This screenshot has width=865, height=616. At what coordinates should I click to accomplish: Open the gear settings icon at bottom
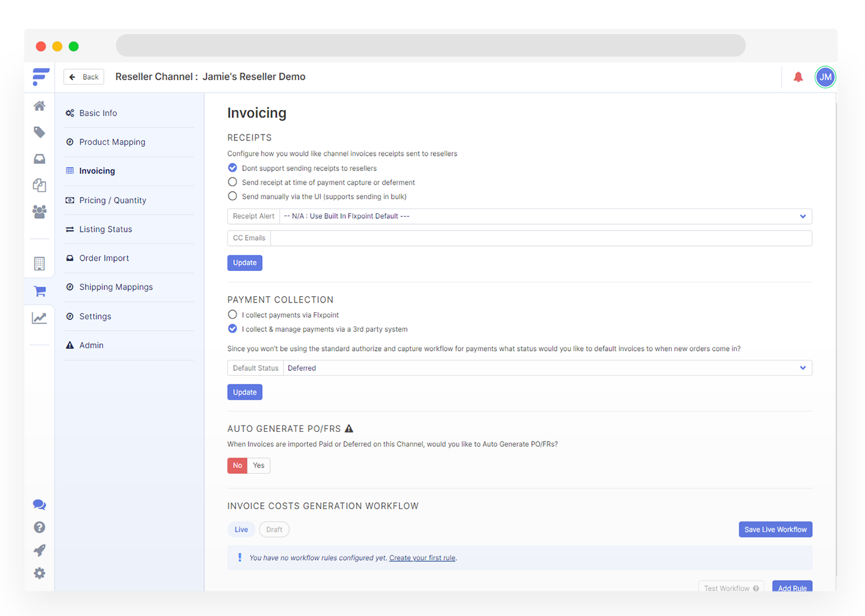(39, 574)
